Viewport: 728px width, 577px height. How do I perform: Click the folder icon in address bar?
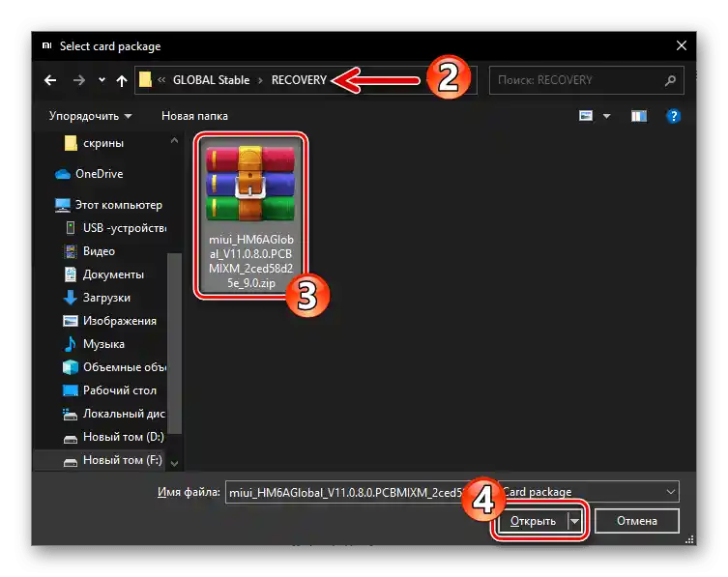(145, 79)
